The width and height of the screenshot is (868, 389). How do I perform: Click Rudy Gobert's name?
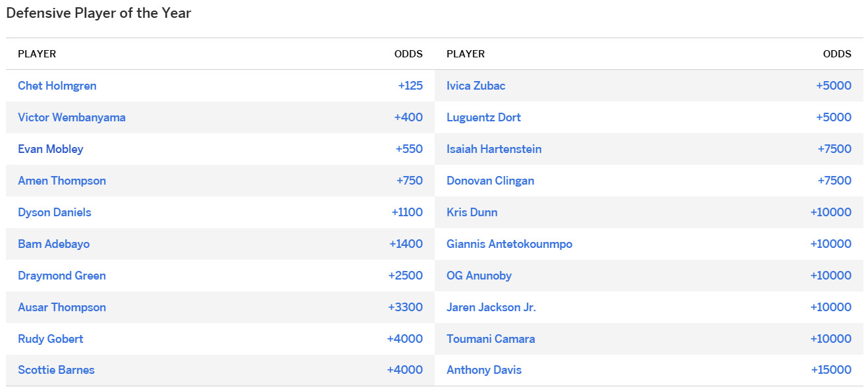click(51, 339)
